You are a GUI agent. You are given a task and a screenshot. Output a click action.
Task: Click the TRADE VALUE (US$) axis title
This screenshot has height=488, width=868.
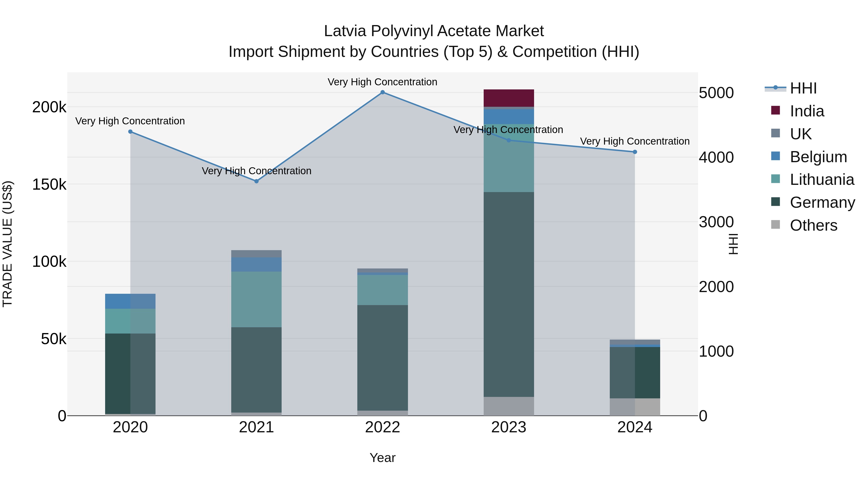click(7, 244)
